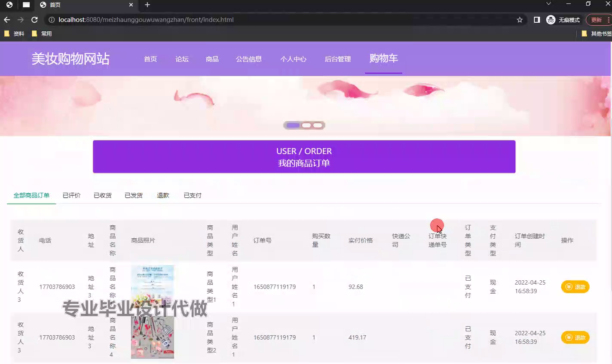Click 退款 button for 92.68 order
The height and width of the screenshot is (364, 612).
(x=575, y=287)
